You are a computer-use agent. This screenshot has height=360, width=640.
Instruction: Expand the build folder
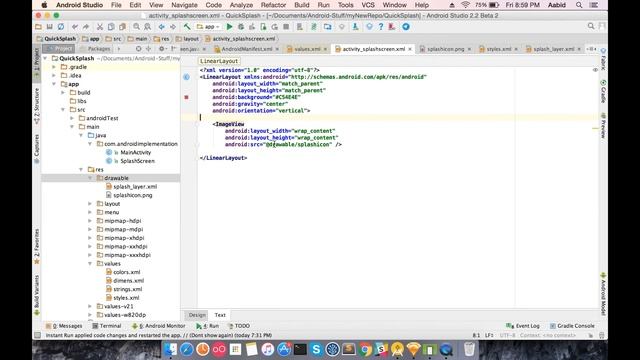pyautogui.click(x=63, y=93)
